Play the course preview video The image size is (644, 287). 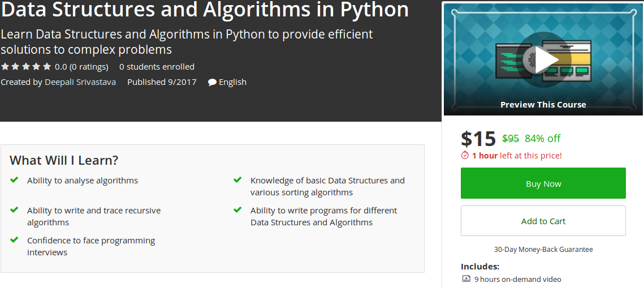pos(543,60)
